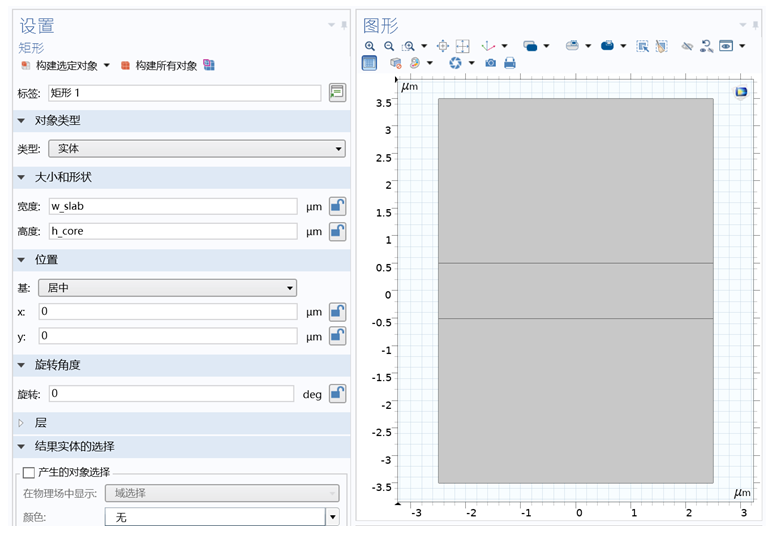The height and width of the screenshot is (537, 768).
Task: Click the coordinate axes view icon
Action: 488,46
